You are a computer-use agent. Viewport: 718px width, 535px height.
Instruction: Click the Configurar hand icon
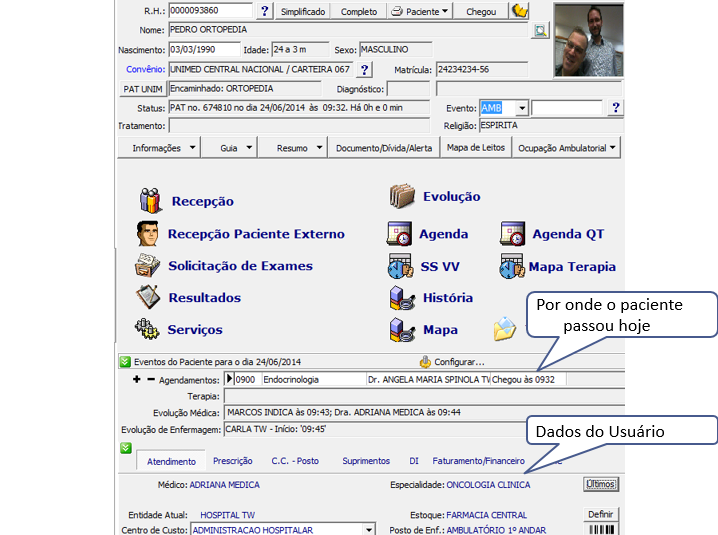point(425,362)
